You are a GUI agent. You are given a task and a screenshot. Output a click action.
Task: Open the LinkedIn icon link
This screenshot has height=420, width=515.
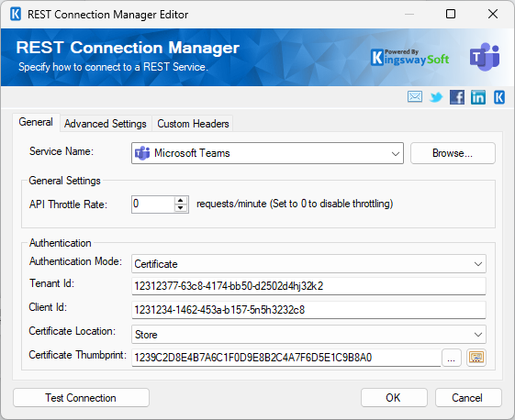[478, 97]
